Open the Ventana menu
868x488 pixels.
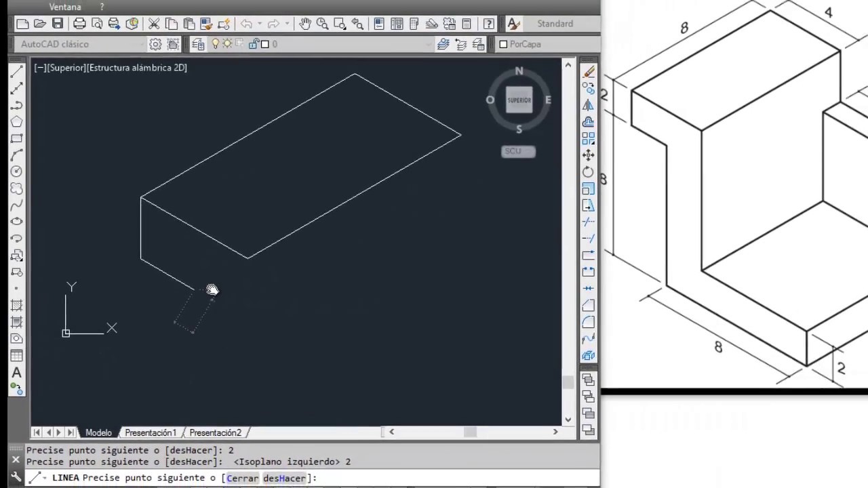[x=65, y=7]
